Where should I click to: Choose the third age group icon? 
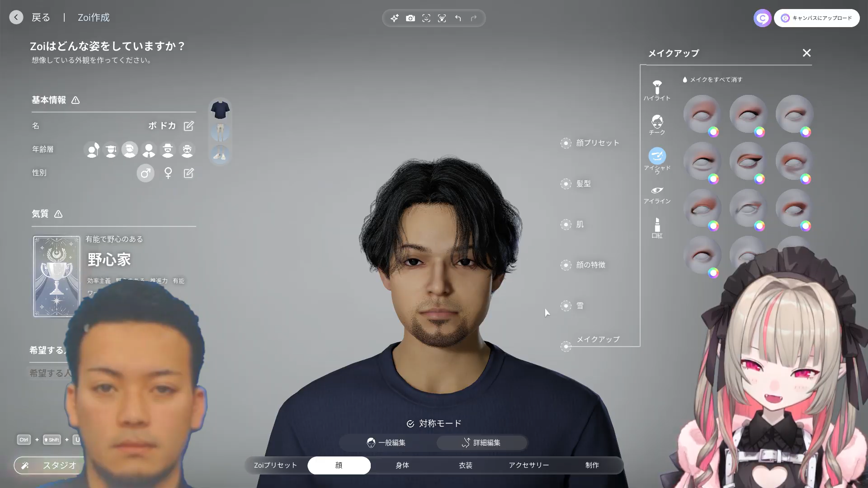click(x=129, y=150)
